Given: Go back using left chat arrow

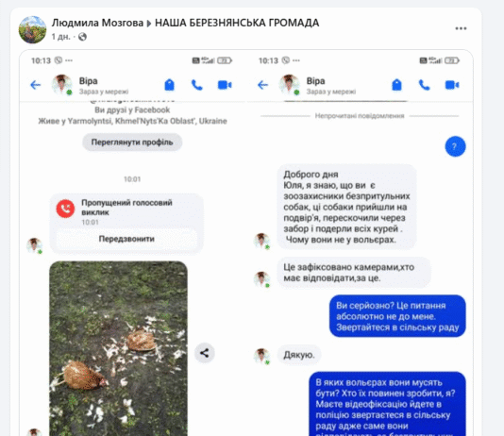Looking at the screenshot, I should (x=35, y=85).
